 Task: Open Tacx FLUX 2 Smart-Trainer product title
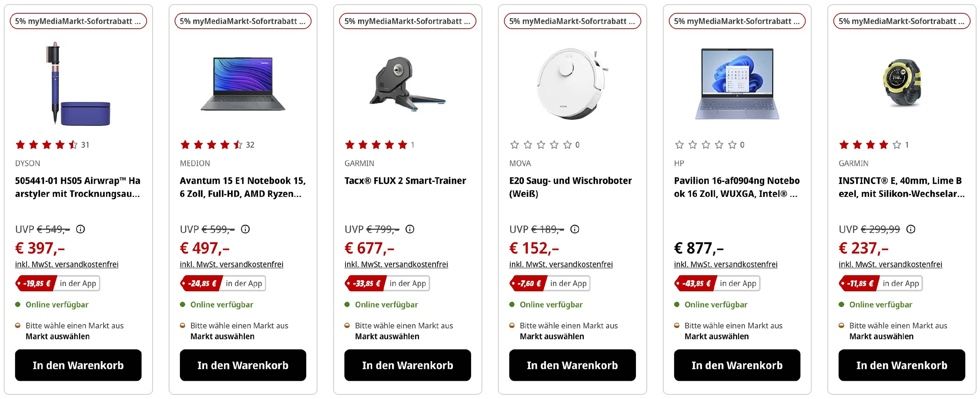405,181
